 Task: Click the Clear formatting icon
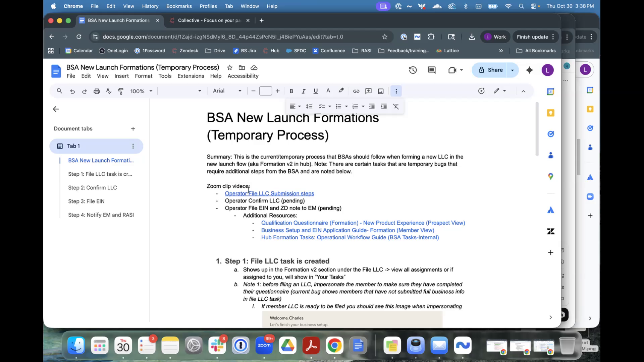(396, 107)
